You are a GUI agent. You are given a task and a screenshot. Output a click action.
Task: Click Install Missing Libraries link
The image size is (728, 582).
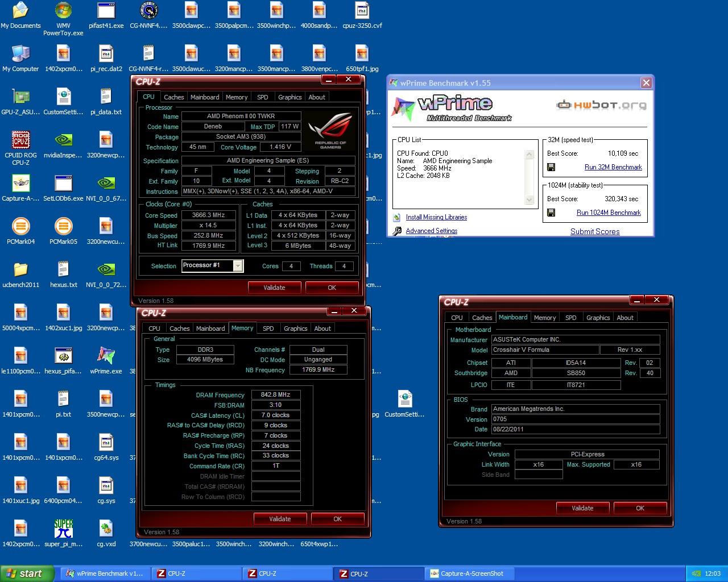436,217
